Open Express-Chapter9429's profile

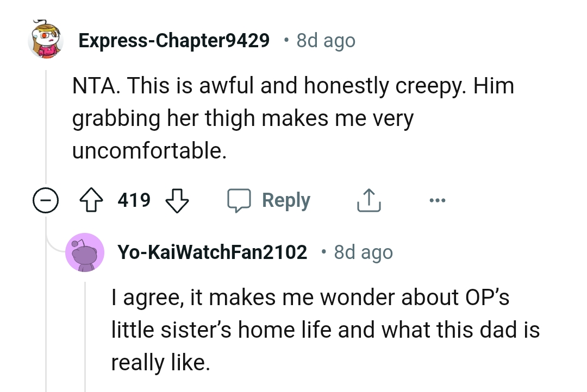[x=174, y=40]
